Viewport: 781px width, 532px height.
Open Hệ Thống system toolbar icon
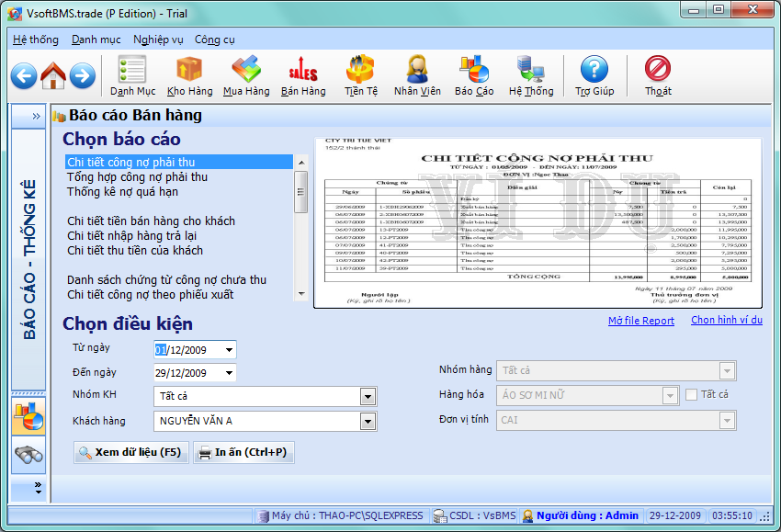[531, 75]
